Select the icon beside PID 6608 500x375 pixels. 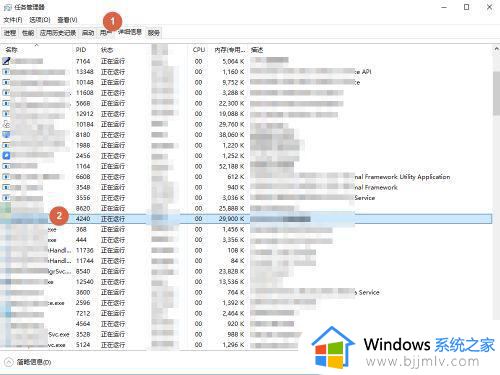coord(6,177)
